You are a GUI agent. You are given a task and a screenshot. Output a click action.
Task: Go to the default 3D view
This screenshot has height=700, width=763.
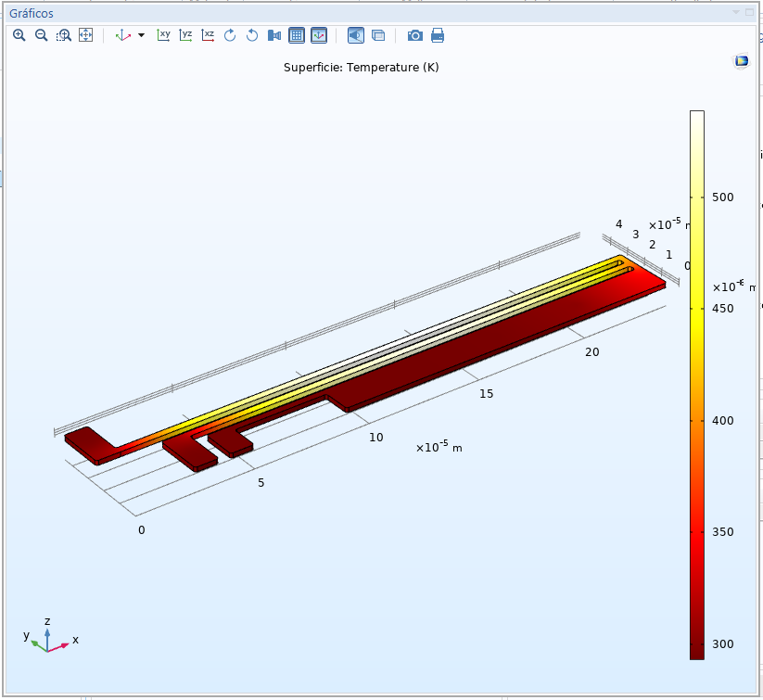pyautogui.click(x=123, y=35)
